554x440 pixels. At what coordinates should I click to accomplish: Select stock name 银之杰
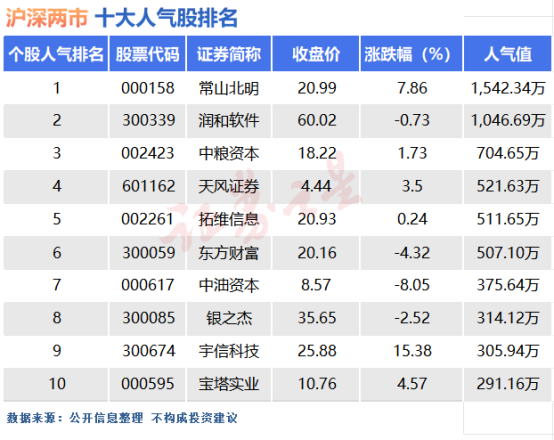pyautogui.click(x=229, y=318)
